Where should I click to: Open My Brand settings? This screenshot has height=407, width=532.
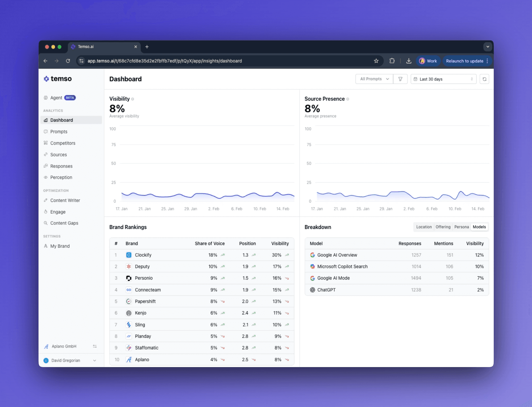point(60,246)
